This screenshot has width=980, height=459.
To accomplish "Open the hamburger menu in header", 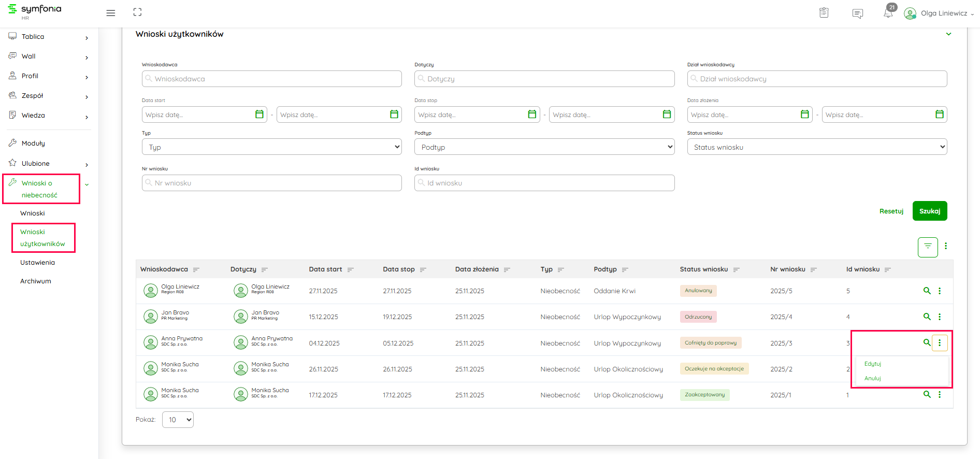I will 110,13.
